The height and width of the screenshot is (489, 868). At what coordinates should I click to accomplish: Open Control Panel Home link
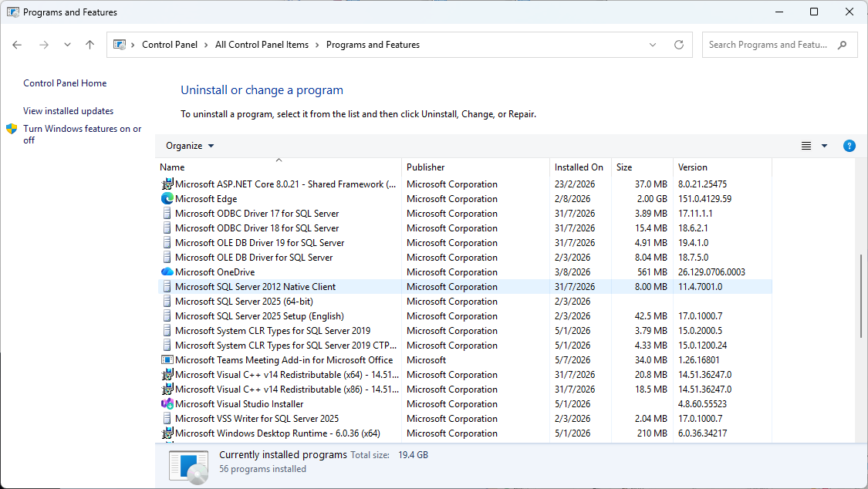(x=65, y=83)
